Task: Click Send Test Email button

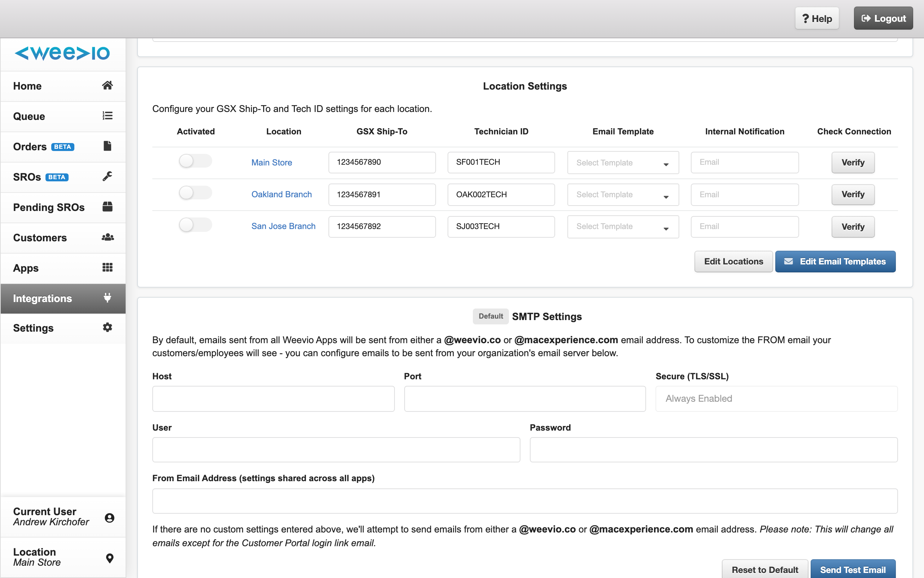Action: (x=853, y=569)
